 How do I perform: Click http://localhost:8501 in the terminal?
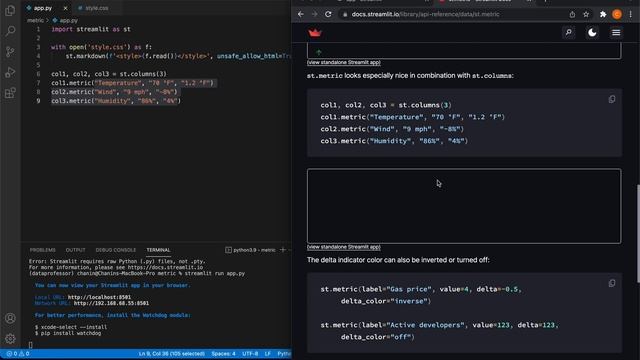[x=99, y=297]
